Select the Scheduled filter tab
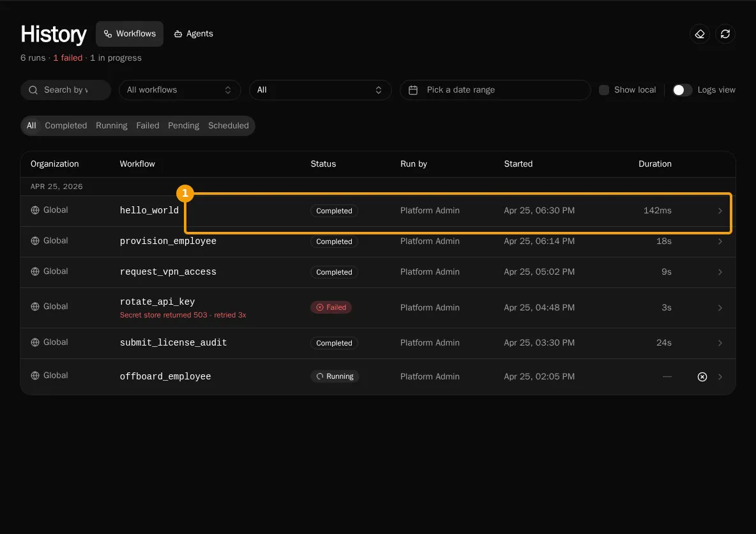 (x=229, y=125)
